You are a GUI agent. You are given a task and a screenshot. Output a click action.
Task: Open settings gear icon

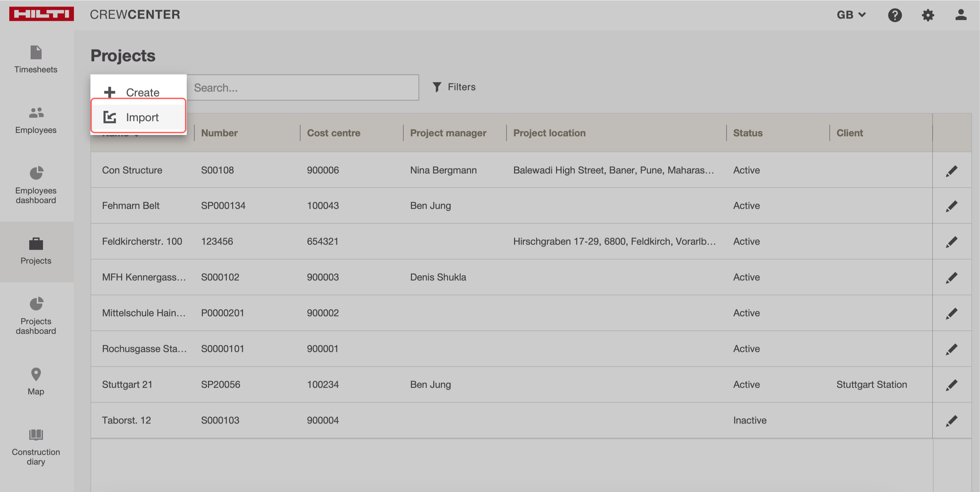927,15
